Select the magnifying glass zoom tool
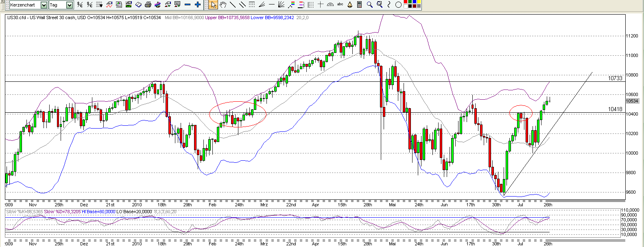This screenshot has width=644, height=247. pos(369,4)
